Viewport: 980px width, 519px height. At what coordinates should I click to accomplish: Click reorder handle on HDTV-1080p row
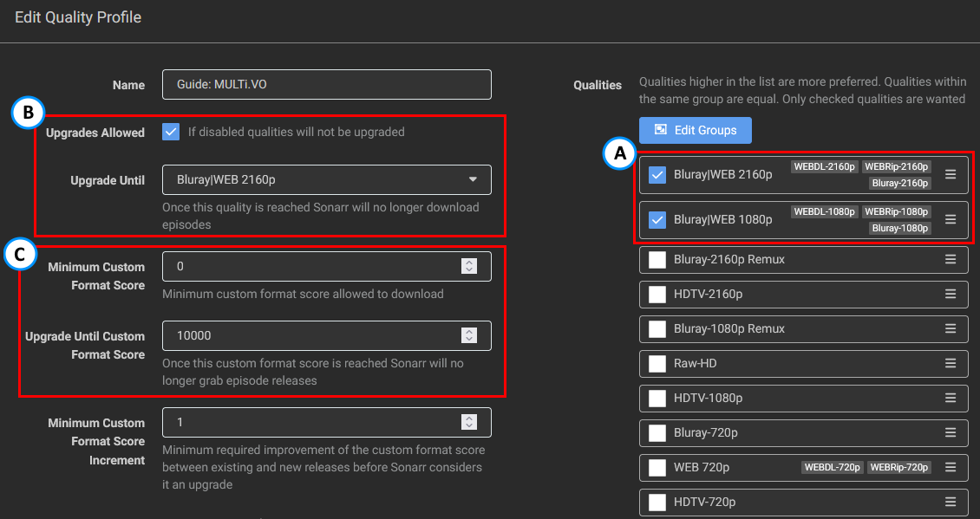(951, 398)
